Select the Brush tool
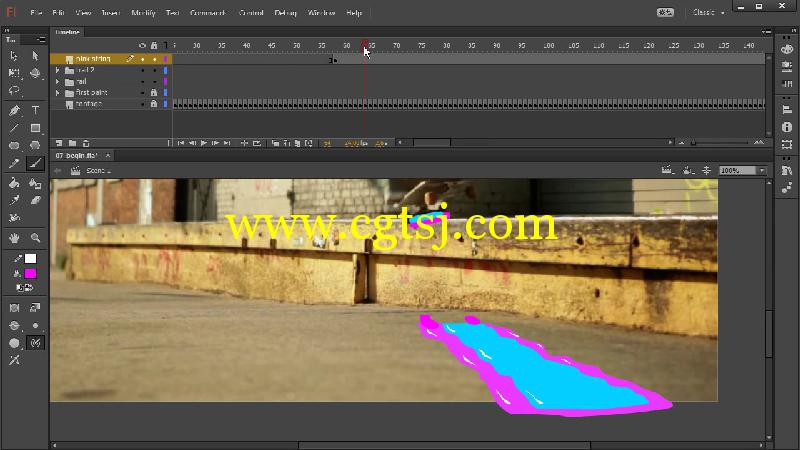 click(35, 163)
